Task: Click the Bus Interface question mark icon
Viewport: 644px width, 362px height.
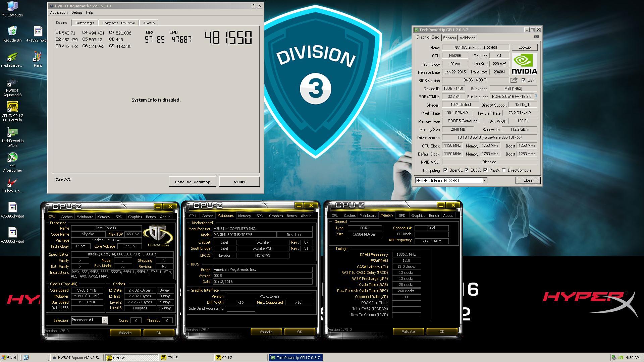Action: [536, 97]
